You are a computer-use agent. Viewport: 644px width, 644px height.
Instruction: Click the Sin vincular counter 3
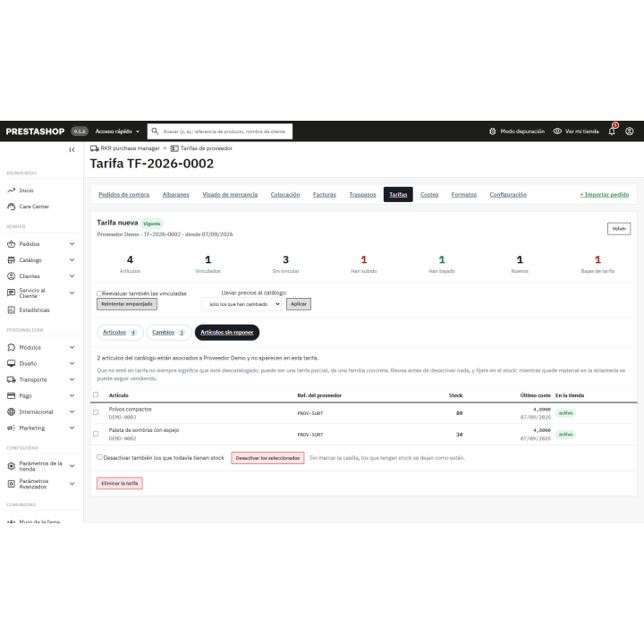tap(286, 264)
